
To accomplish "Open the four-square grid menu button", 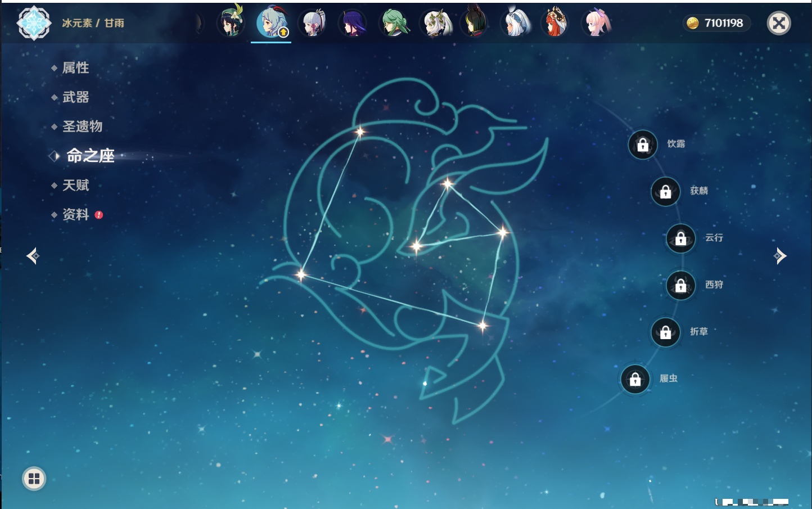I will pos(34,479).
